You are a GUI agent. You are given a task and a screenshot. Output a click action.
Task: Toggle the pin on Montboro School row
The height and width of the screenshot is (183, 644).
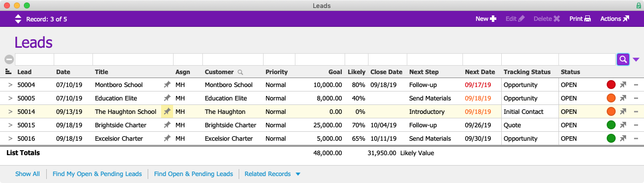click(x=167, y=85)
